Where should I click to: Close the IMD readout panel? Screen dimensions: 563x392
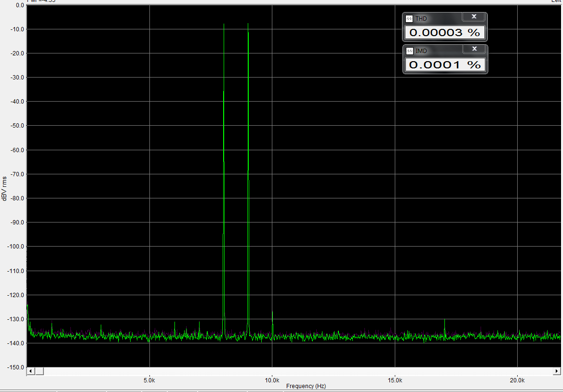(x=474, y=49)
